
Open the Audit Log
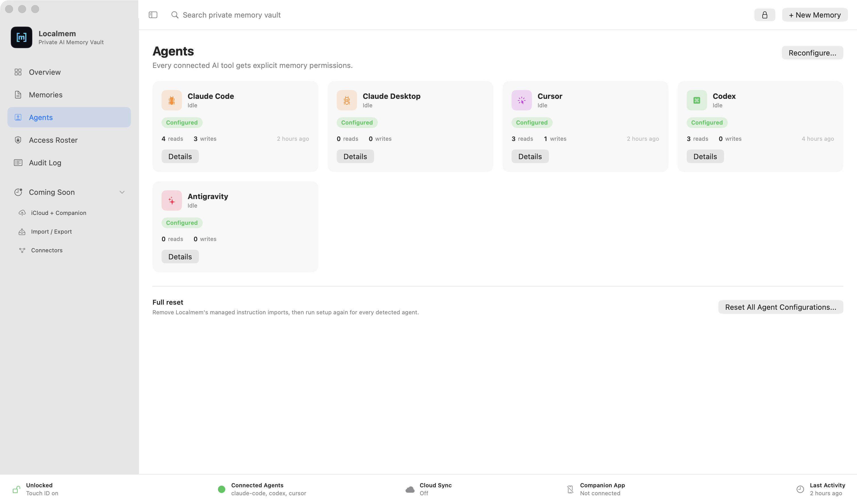pos(69,163)
